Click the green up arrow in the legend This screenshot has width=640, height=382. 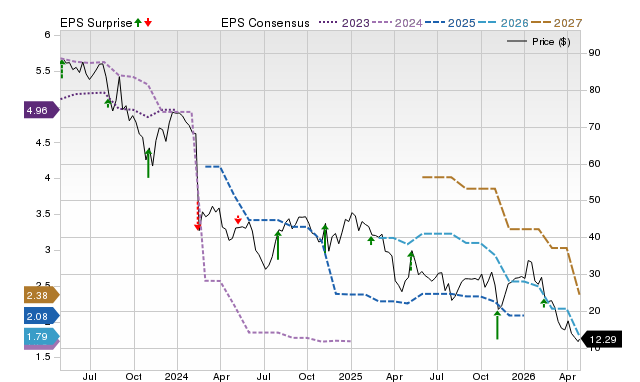coord(138,22)
